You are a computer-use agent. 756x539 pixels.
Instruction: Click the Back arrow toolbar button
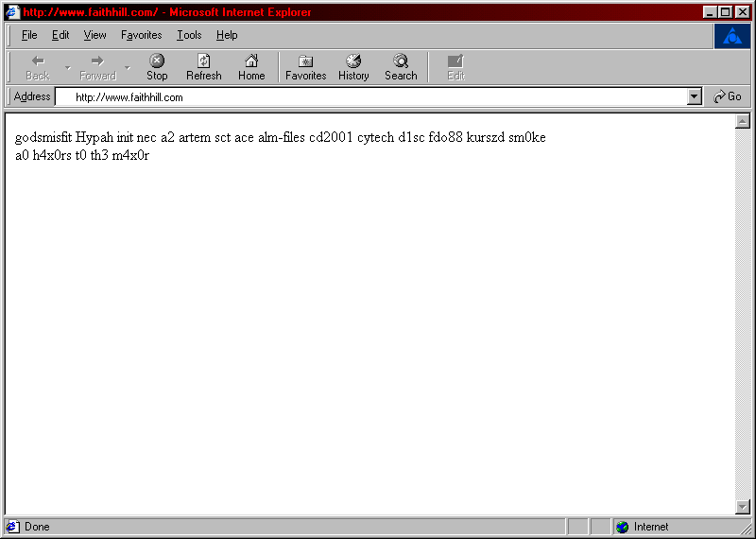38,67
